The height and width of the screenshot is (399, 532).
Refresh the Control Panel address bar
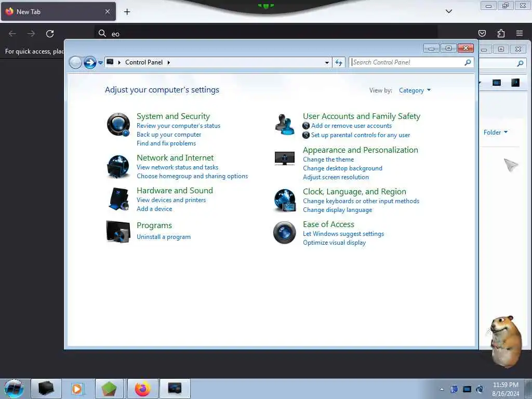339,62
